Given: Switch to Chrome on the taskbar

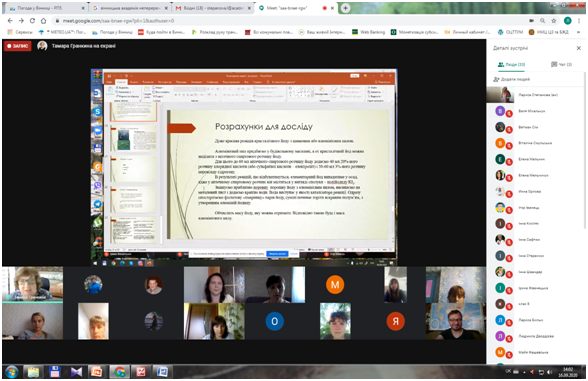Looking at the screenshot, I should click(x=120, y=372).
